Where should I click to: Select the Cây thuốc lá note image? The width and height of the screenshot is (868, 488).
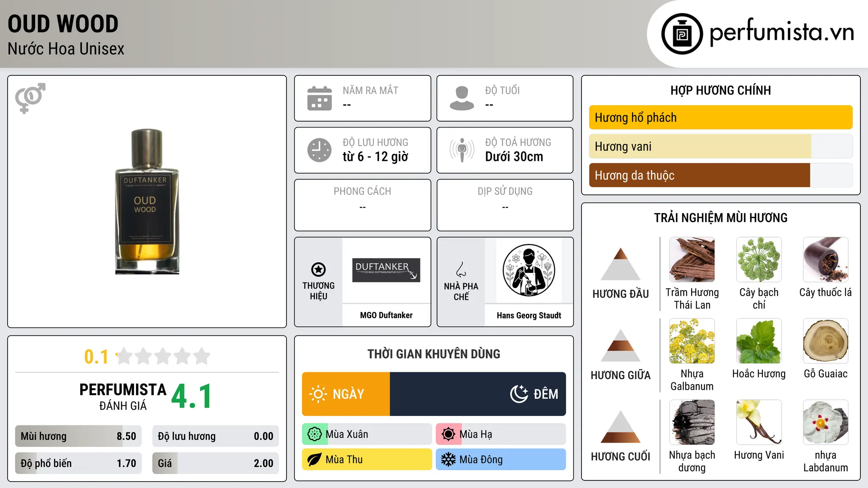826,260
